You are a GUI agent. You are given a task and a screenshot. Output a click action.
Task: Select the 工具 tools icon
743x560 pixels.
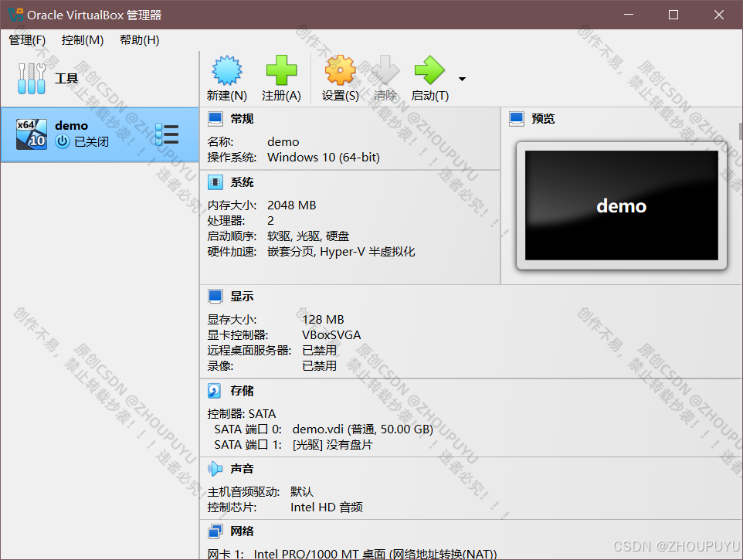click(31, 79)
